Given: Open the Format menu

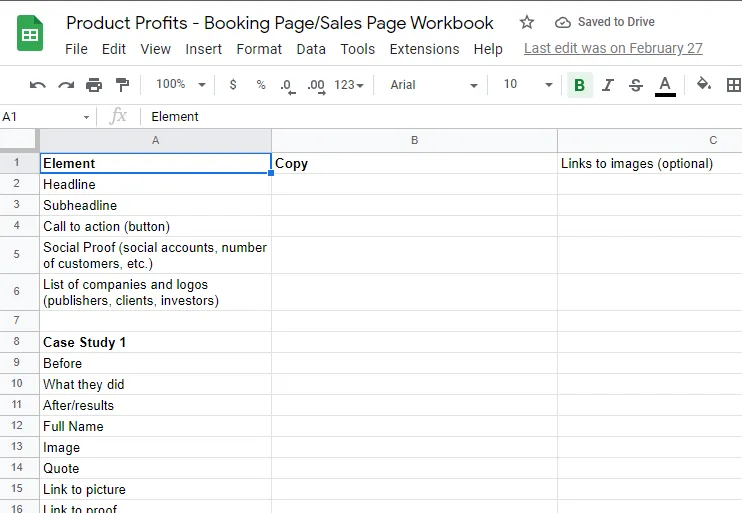Looking at the screenshot, I should (x=259, y=49).
